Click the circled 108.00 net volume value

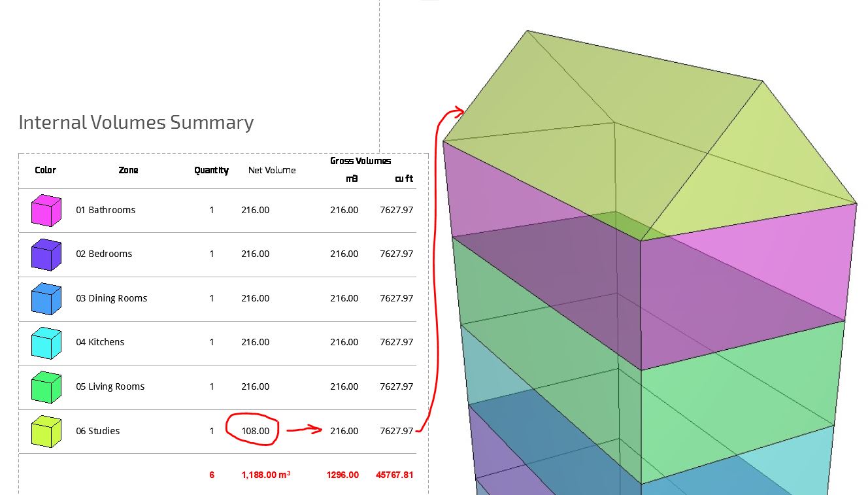pos(255,431)
